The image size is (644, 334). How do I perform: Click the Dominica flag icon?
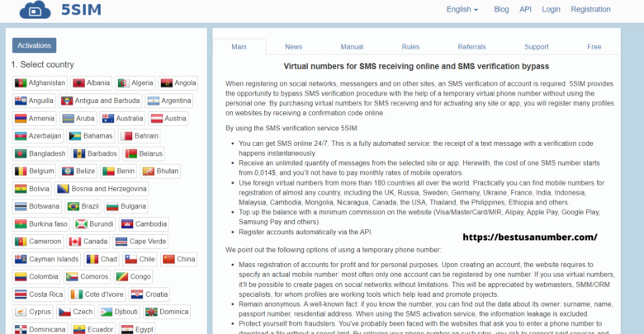(151, 312)
